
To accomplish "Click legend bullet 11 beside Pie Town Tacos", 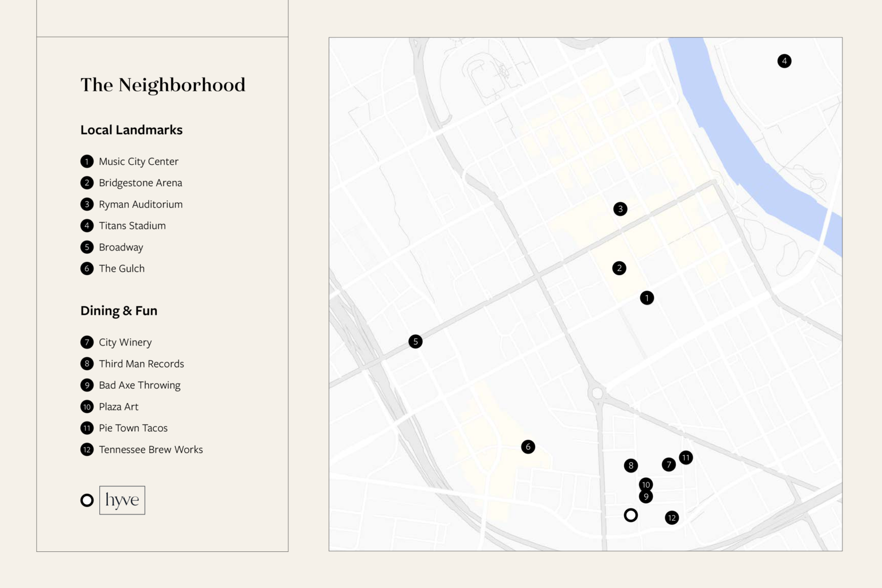I will pos(87,428).
